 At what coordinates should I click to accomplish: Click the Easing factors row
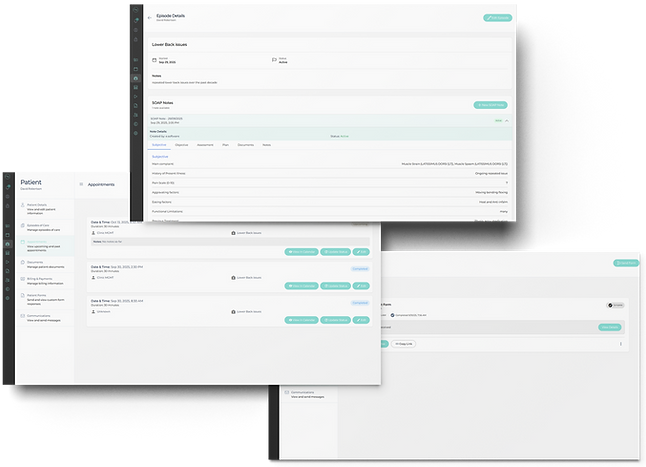330,202
